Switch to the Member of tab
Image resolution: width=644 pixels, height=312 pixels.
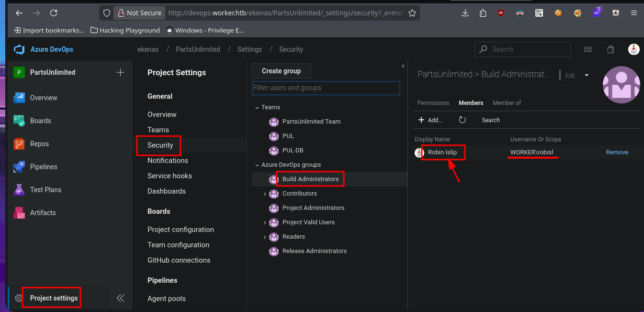click(x=507, y=103)
